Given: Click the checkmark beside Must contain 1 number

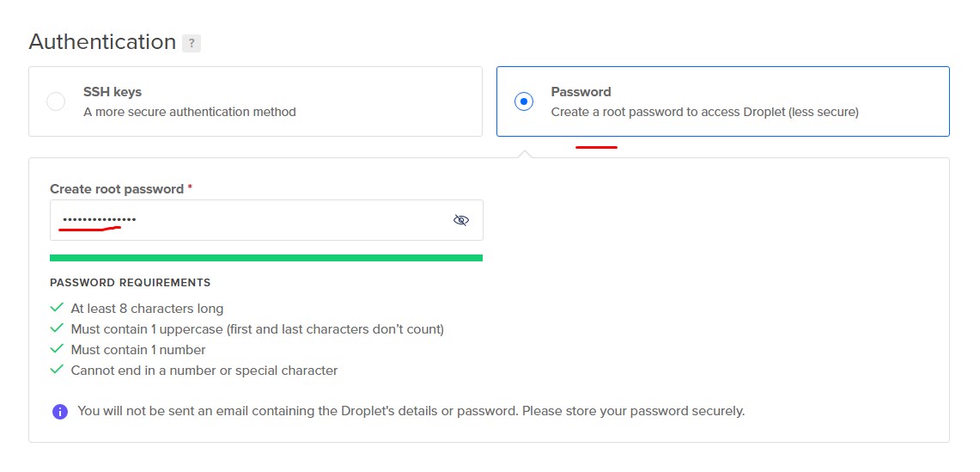Looking at the screenshot, I should (57, 348).
